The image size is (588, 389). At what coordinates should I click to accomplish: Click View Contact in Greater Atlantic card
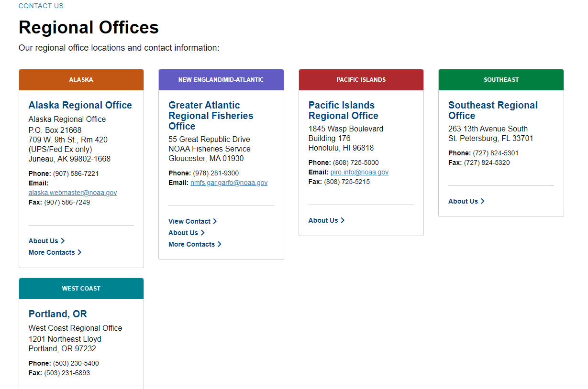coord(189,221)
